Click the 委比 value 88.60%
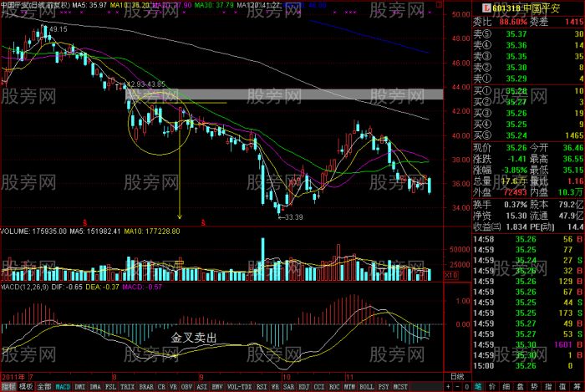 click(x=513, y=22)
